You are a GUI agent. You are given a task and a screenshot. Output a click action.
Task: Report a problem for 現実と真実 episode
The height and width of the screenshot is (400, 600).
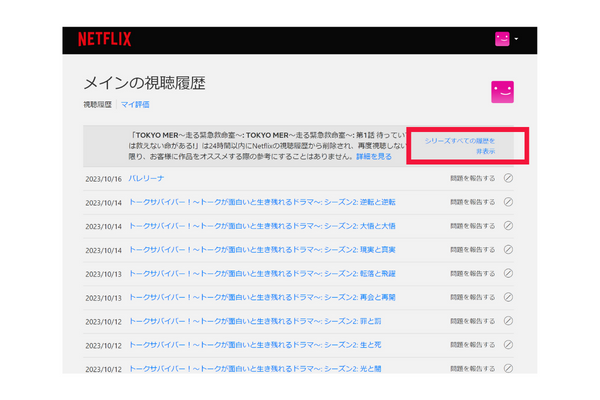[x=473, y=250]
